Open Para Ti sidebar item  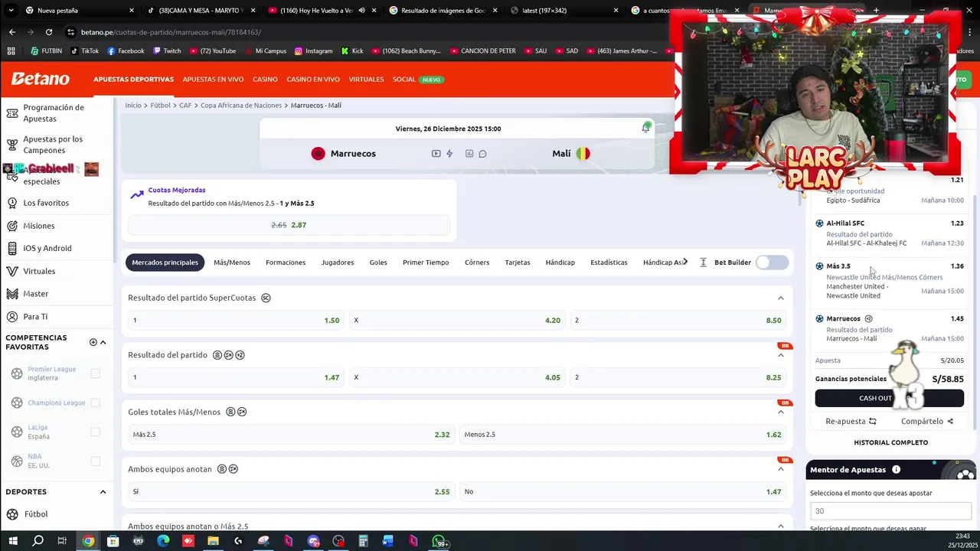pos(35,317)
